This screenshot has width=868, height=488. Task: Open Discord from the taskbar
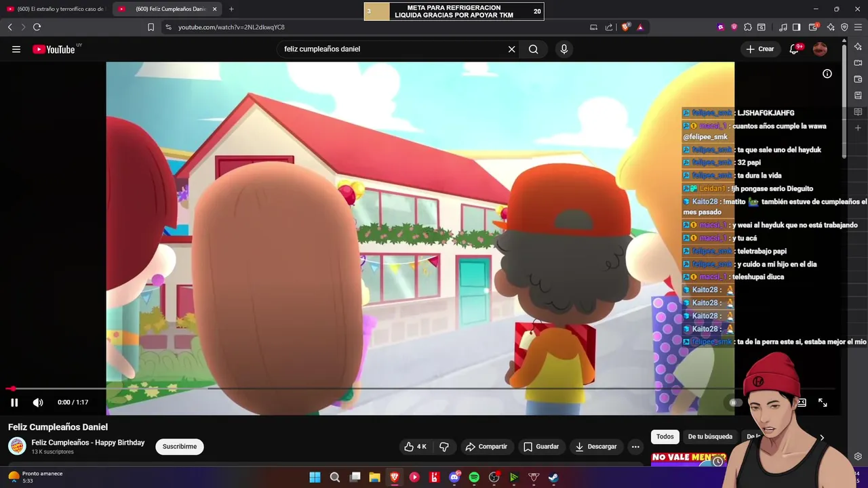click(x=454, y=477)
